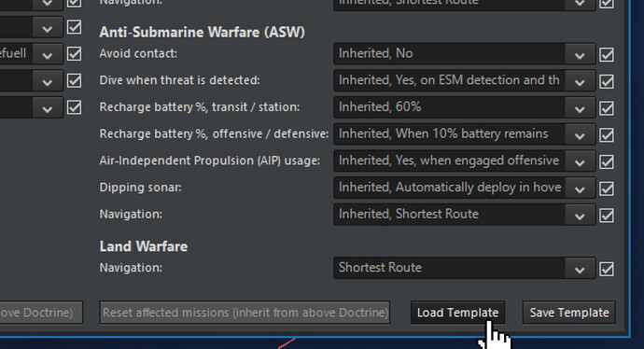Open Land Warfare Navigation dropdown

(x=465, y=268)
